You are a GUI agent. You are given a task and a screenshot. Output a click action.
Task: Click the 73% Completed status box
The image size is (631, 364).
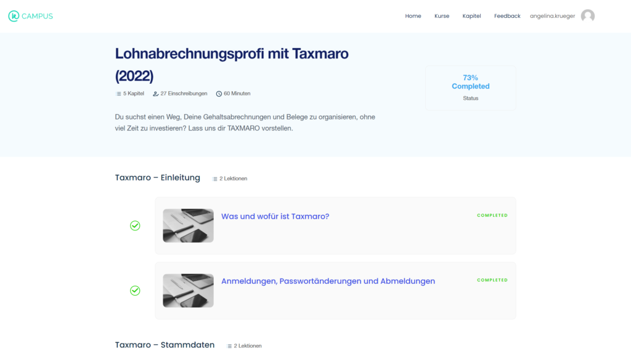(x=470, y=87)
